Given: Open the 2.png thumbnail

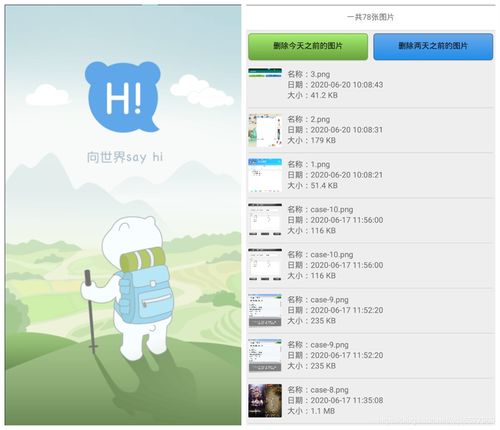Looking at the screenshot, I should pyautogui.click(x=265, y=130).
